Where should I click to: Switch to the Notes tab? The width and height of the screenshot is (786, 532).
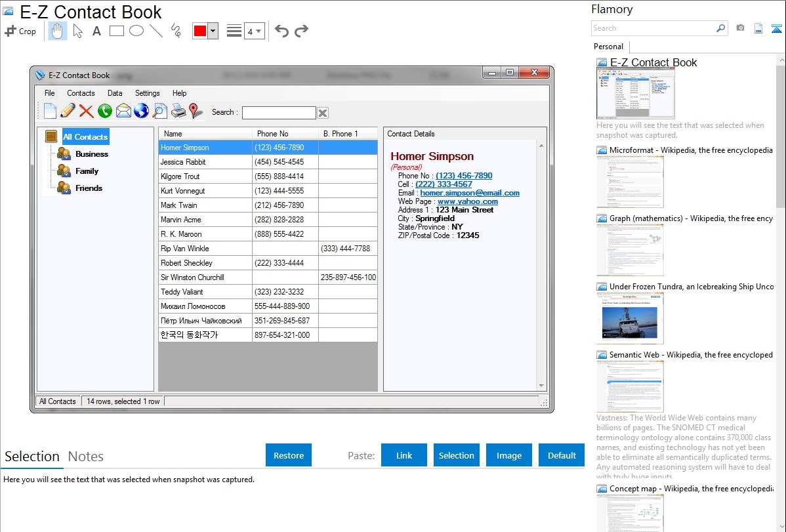click(86, 457)
